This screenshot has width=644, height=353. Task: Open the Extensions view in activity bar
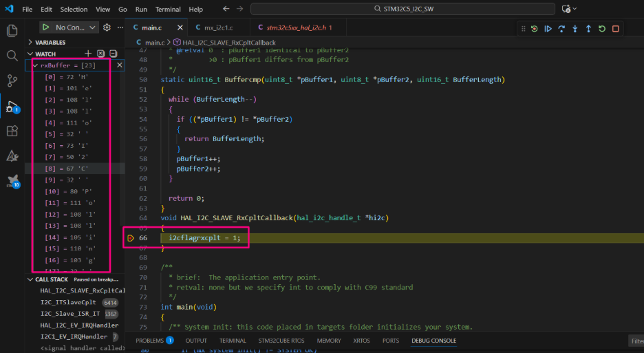(12, 131)
